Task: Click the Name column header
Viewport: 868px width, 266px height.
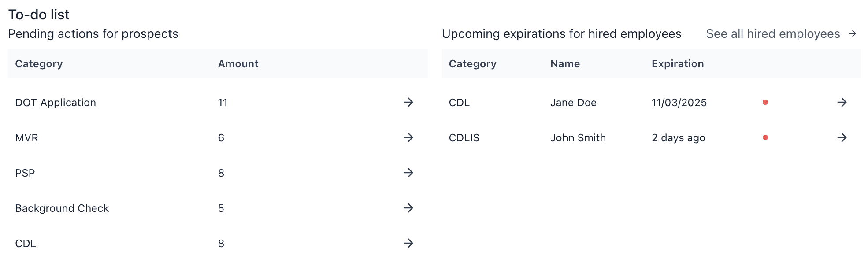Action: tap(565, 64)
